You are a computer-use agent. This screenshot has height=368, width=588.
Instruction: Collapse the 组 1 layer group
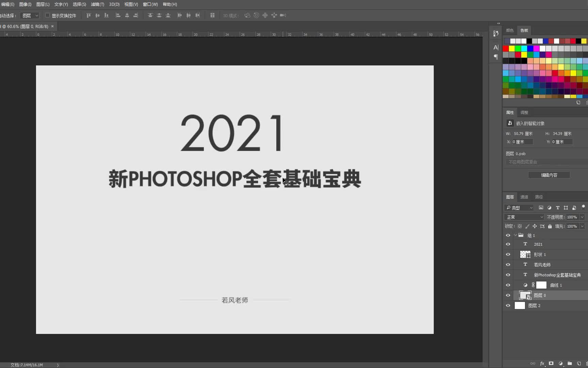(516, 235)
